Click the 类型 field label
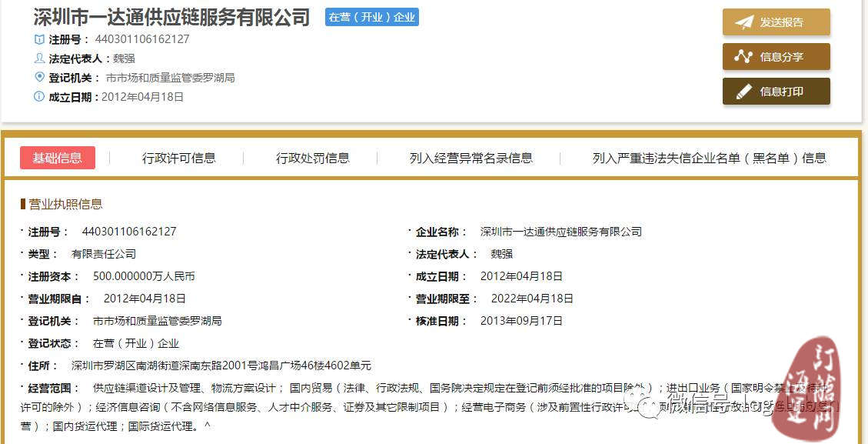Image resolution: width=868 pixels, height=444 pixels. click(x=42, y=254)
